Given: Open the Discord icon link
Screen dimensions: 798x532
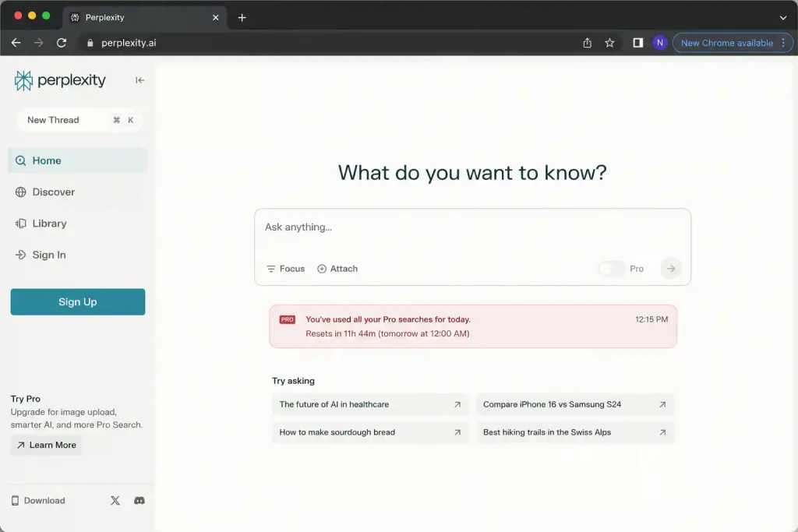Looking at the screenshot, I should tap(139, 501).
